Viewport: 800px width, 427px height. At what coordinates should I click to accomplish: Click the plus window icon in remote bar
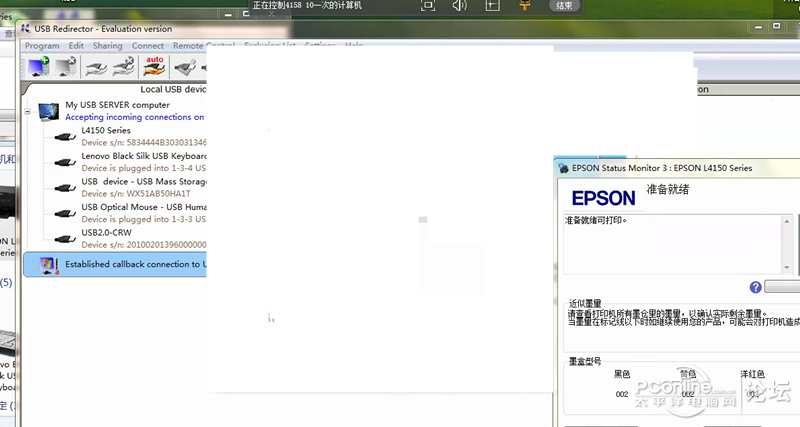click(492, 6)
